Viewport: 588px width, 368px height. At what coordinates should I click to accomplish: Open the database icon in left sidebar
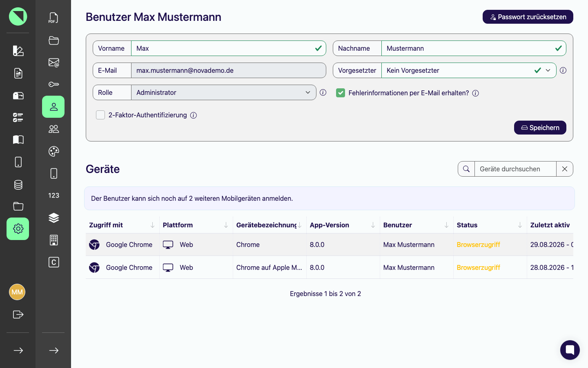pos(18,185)
